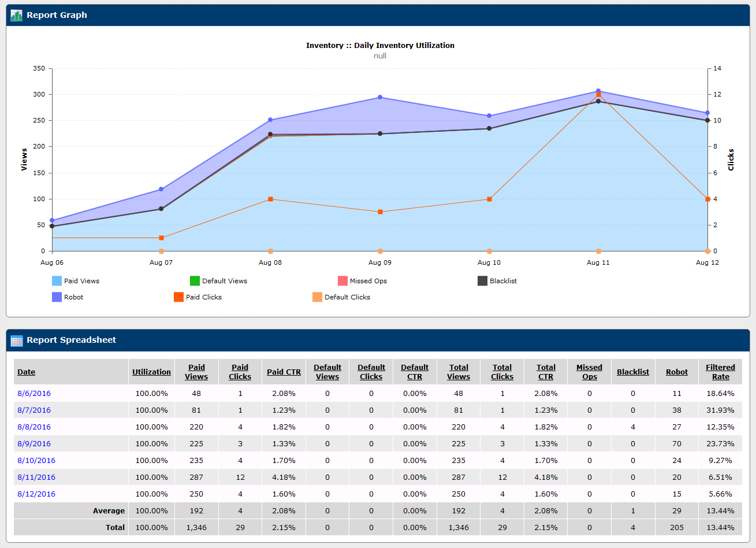Open the 8/9/2016 date link

point(34,444)
